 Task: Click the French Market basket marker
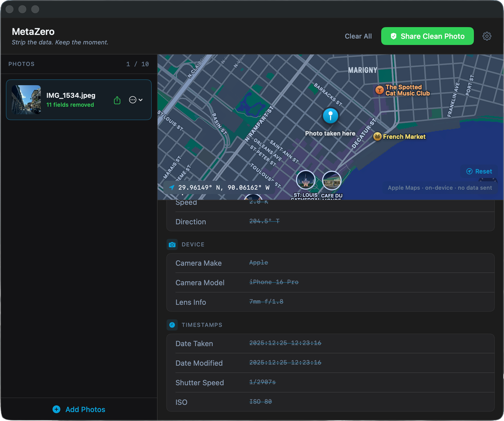pyautogui.click(x=377, y=137)
